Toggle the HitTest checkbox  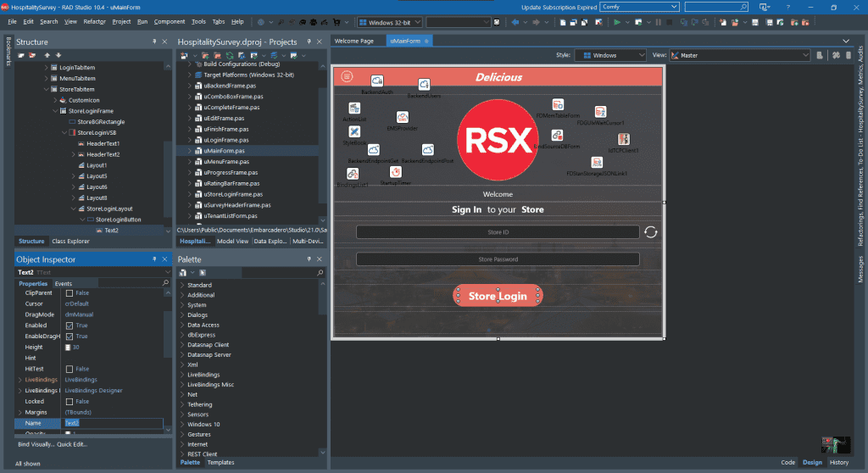coord(70,369)
